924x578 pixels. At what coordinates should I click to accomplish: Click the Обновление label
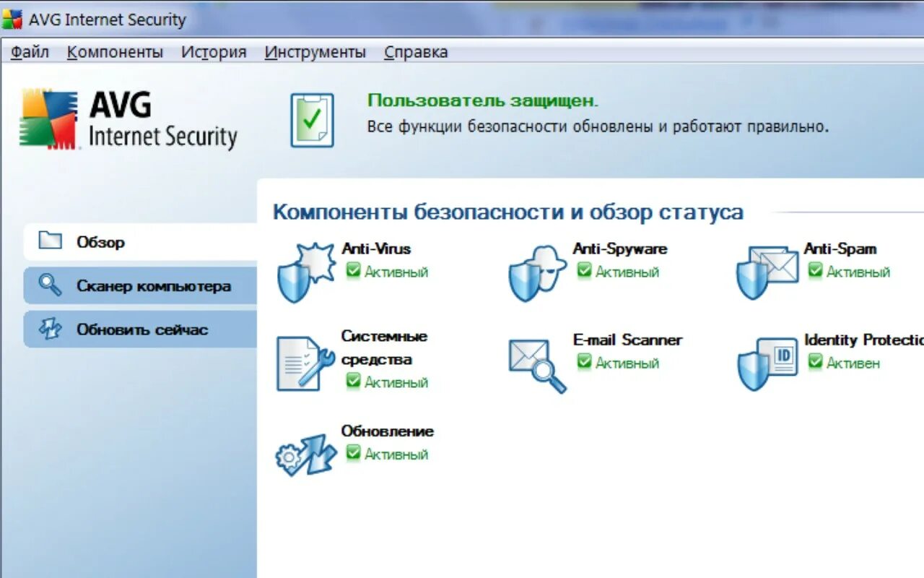coord(388,431)
